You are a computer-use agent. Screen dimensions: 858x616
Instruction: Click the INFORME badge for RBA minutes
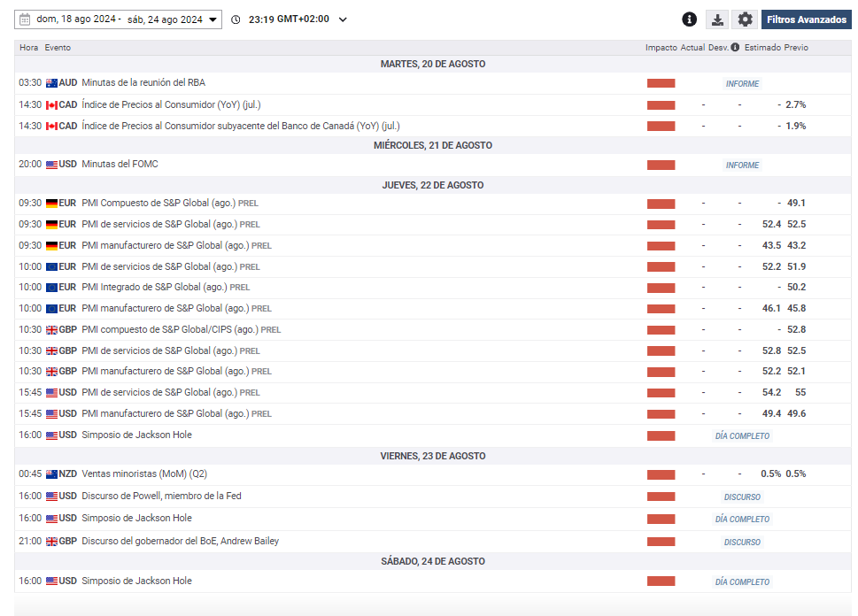point(742,84)
